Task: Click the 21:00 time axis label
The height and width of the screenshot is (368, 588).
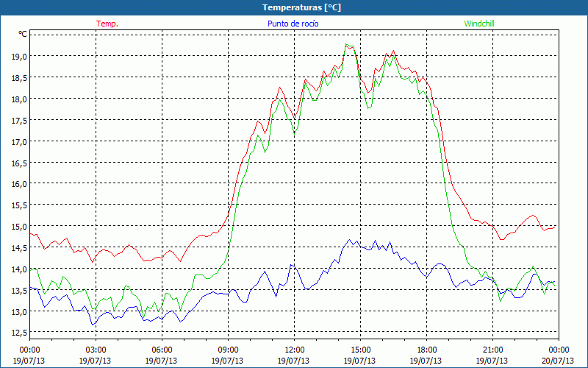Action: click(x=492, y=350)
